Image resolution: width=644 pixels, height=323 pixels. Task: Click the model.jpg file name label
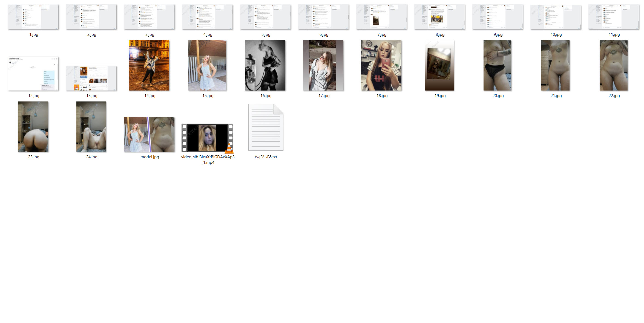(150, 157)
